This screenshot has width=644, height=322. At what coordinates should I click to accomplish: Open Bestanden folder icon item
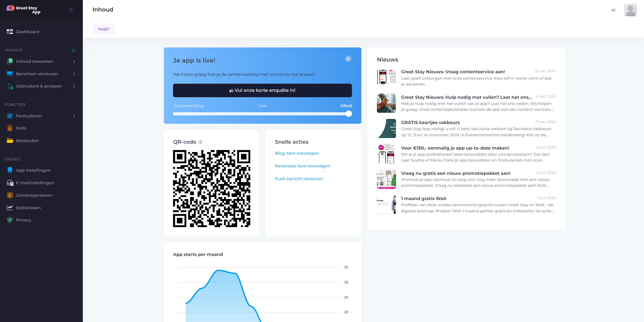click(x=10, y=141)
